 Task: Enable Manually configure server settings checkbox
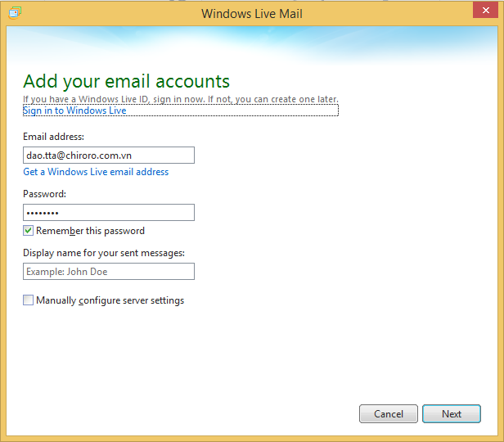pos(29,300)
